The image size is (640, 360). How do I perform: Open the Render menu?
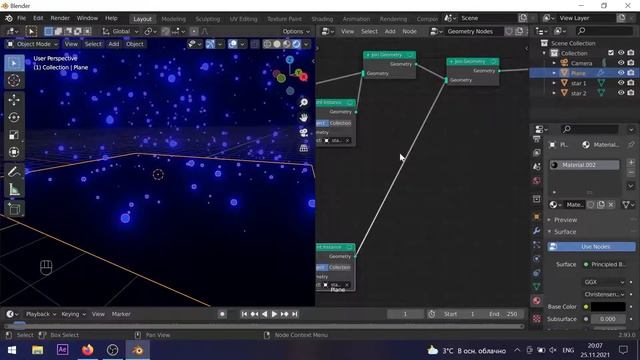pos(60,18)
